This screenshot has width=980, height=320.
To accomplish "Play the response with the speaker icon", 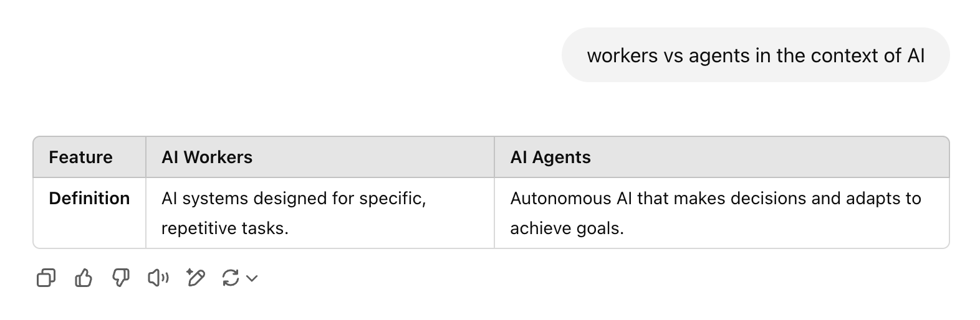I will point(158,278).
